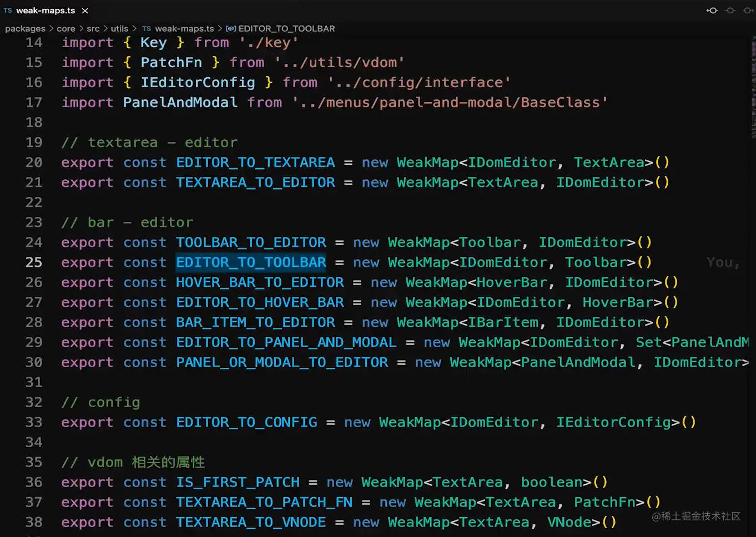The image size is (756, 537).
Task: Click the HOVER_BAR_TO_EDITOR constant name
Action: tap(260, 282)
